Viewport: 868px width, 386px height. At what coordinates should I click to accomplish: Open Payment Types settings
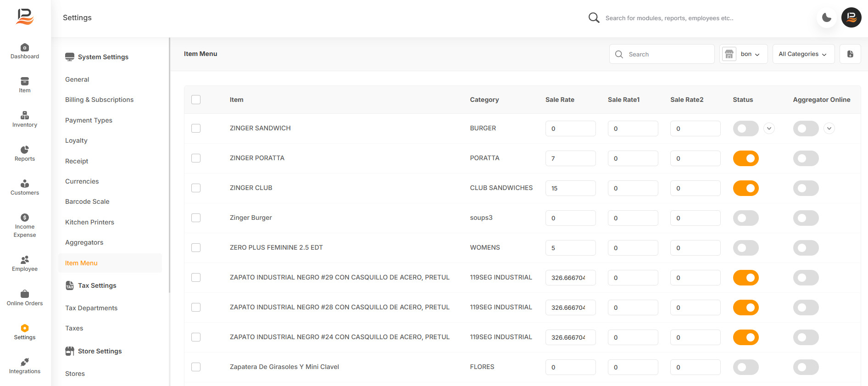pos(89,120)
